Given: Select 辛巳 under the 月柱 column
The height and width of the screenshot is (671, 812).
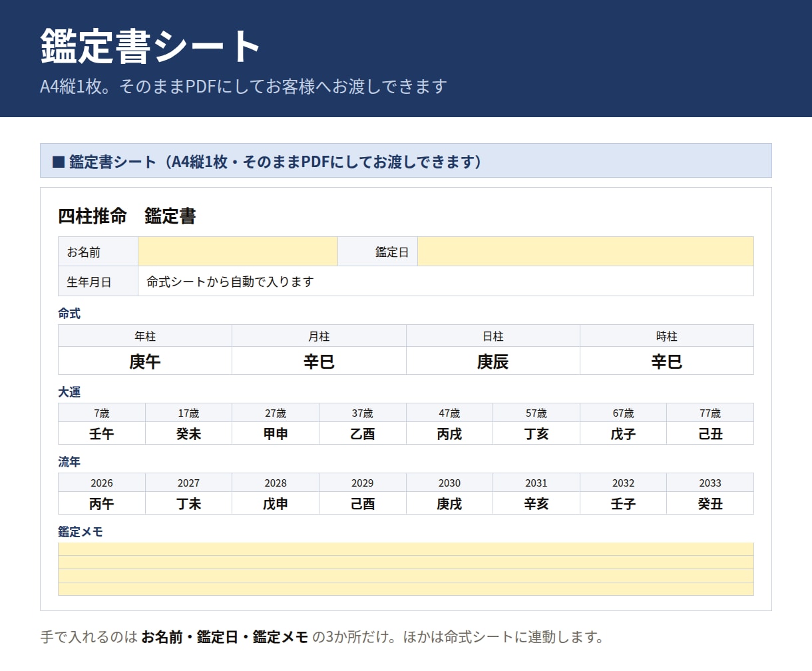Looking at the screenshot, I should 319,361.
